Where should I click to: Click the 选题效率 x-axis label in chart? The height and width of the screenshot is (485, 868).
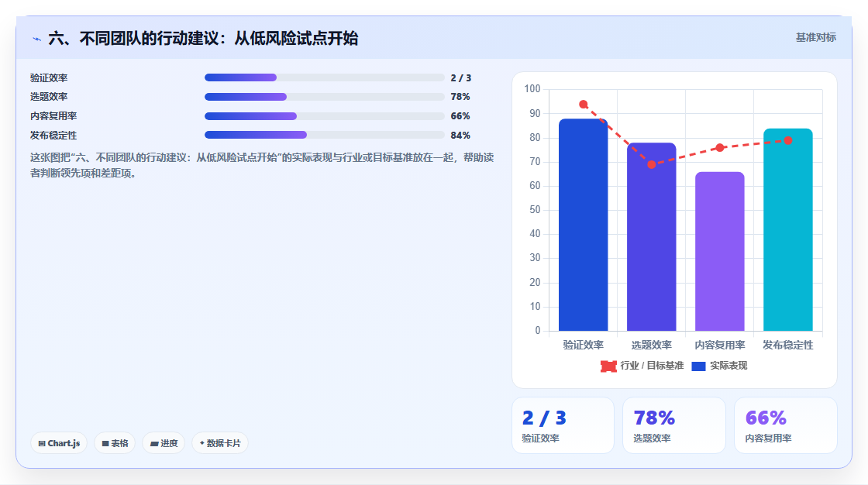coord(652,345)
